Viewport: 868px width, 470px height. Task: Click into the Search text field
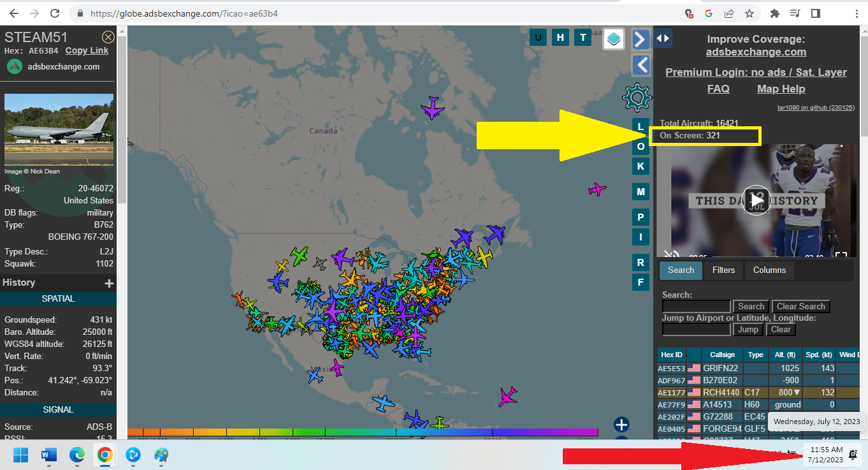click(x=696, y=306)
